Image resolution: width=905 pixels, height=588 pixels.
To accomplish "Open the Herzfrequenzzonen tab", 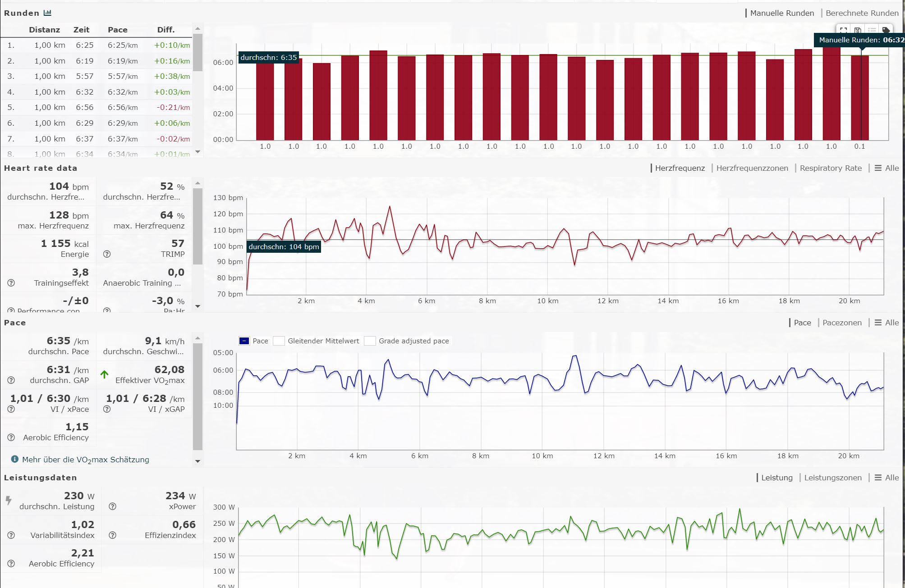I will (x=752, y=168).
